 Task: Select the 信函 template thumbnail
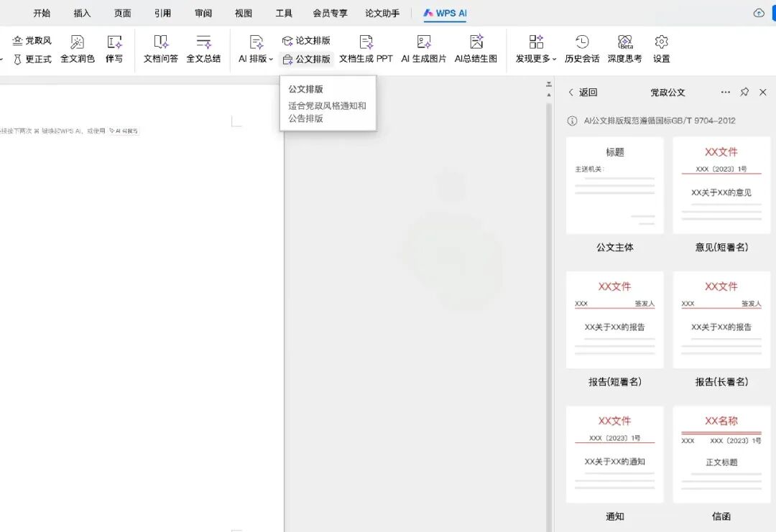point(721,454)
